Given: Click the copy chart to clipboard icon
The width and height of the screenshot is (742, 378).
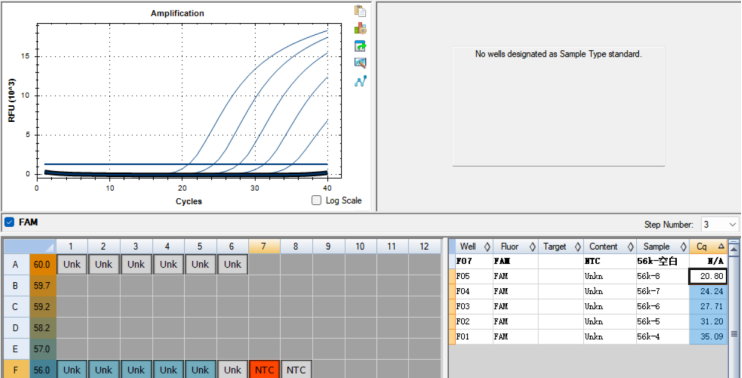Looking at the screenshot, I should 360,11.
